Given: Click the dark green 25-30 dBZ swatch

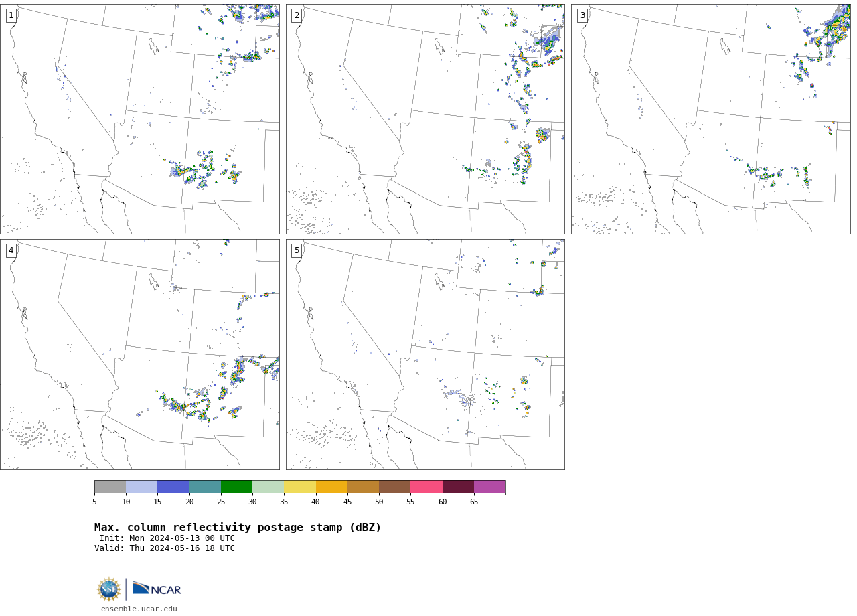Looking at the screenshot, I should [236, 487].
